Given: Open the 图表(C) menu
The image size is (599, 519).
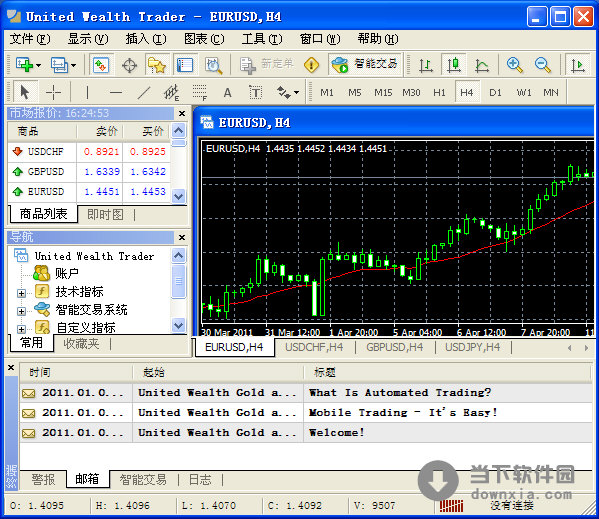Looking at the screenshot, I should [x=204, y=39].
